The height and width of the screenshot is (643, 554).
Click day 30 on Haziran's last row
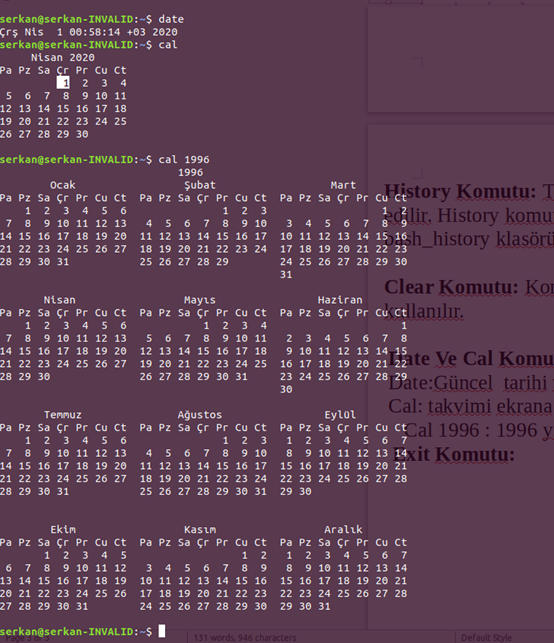(286, 389)
